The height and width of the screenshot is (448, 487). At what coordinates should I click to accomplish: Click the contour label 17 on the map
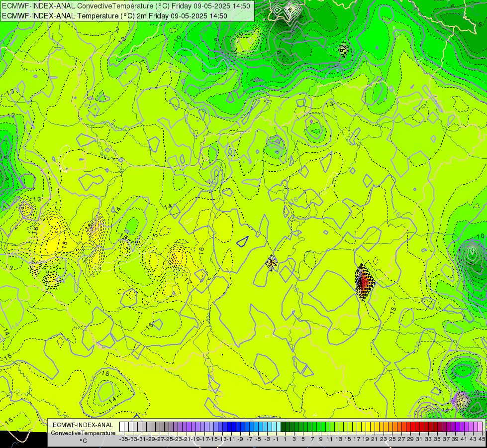[189, 281]
